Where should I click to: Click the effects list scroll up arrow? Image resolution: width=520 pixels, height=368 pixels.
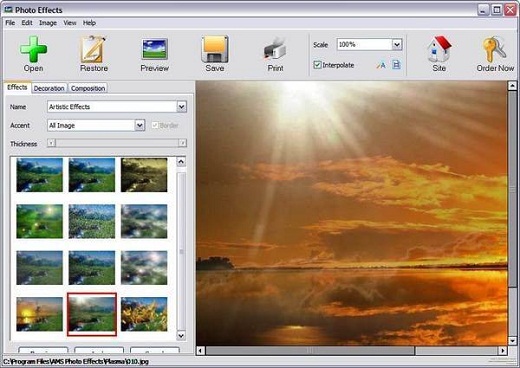pos(181,162)
